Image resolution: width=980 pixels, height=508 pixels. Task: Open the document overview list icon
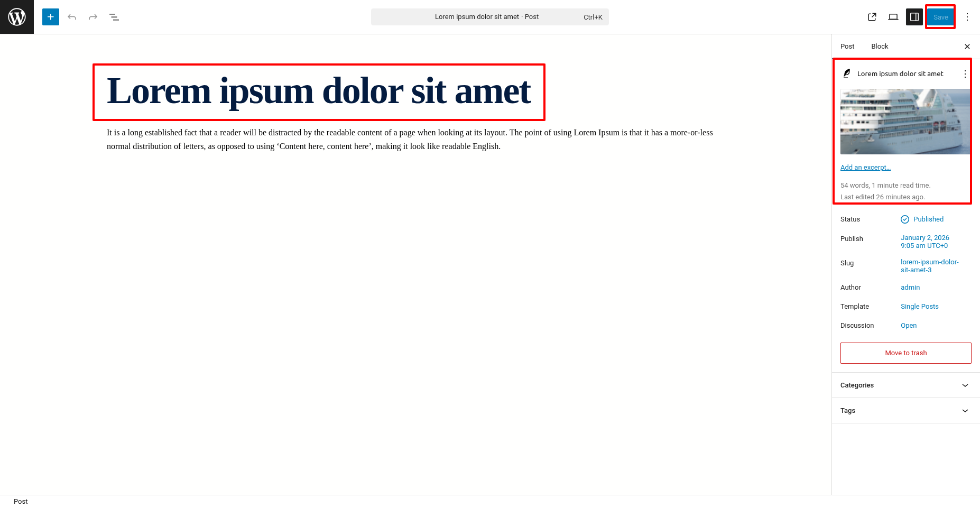(114, 17)
